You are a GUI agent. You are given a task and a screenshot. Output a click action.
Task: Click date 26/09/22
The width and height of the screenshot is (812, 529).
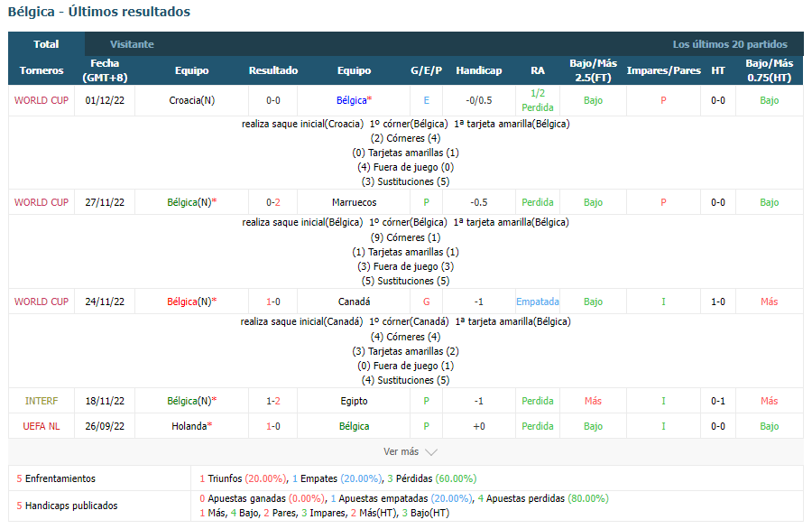pos(105,426)
